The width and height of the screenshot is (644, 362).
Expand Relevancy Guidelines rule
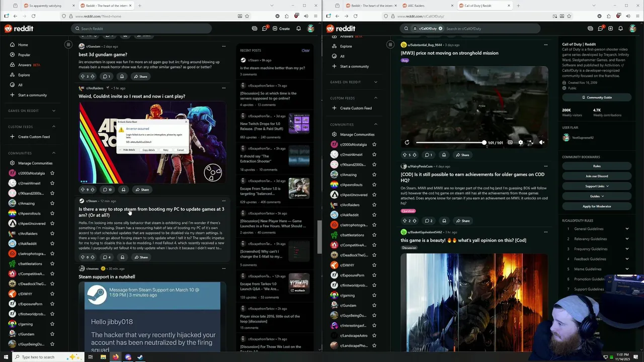tap(597, 239)
